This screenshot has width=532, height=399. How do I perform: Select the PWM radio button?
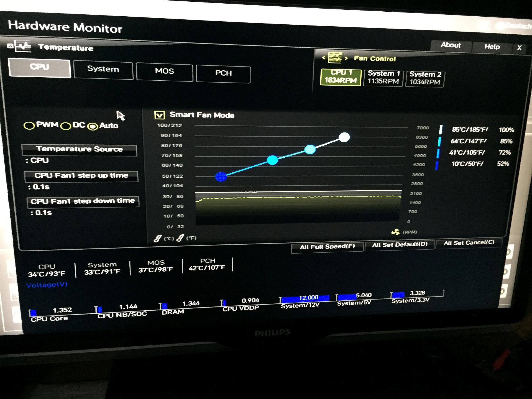[x=29, y=126]
